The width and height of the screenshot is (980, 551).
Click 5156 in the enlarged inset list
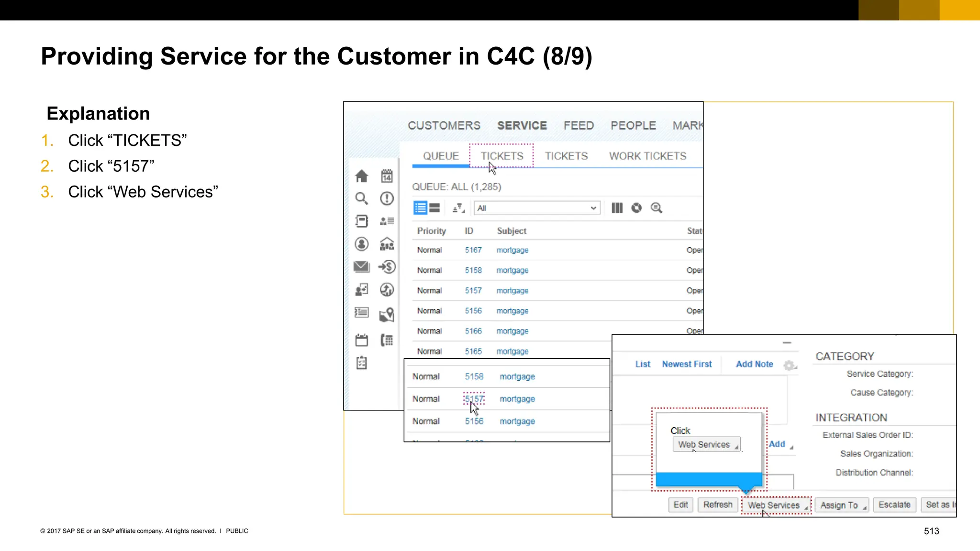click(x=474, y=421)
